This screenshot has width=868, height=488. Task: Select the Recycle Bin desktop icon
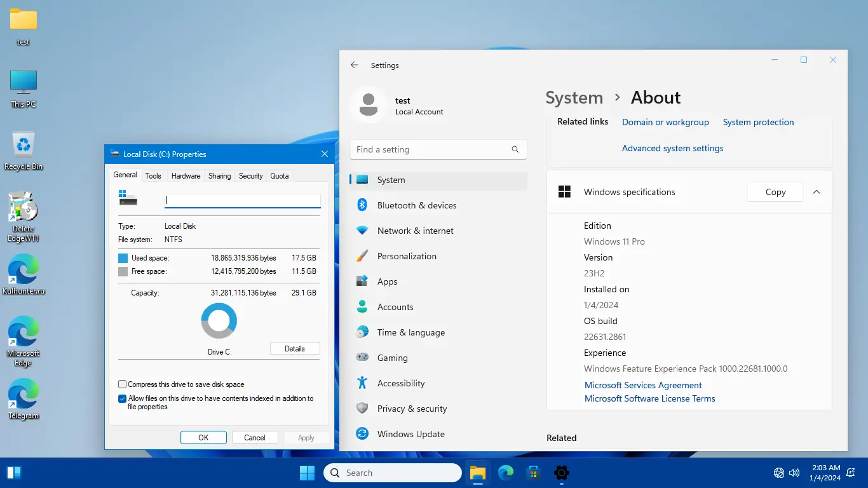point(24,151)
